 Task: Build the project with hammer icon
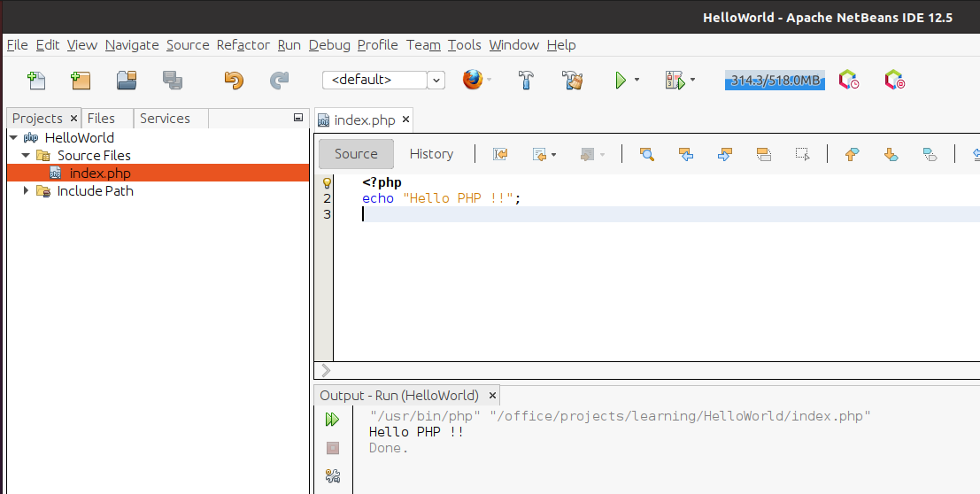[526, 80]
